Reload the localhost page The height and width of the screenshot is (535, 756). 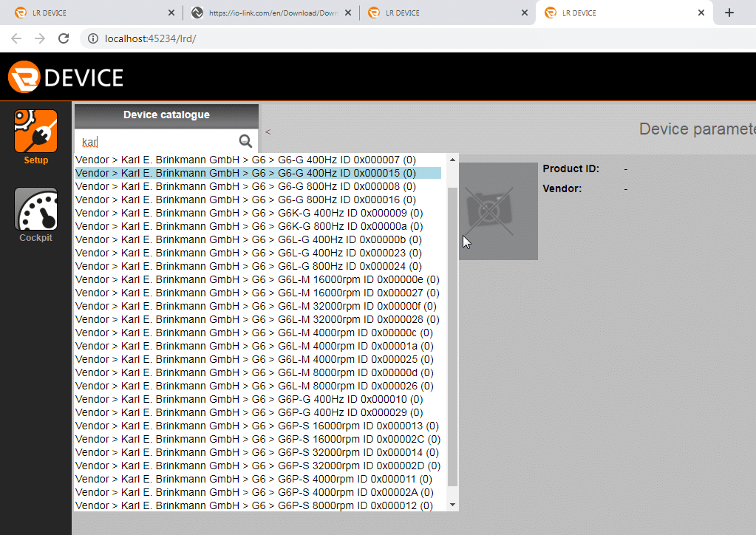pos(64,38)
